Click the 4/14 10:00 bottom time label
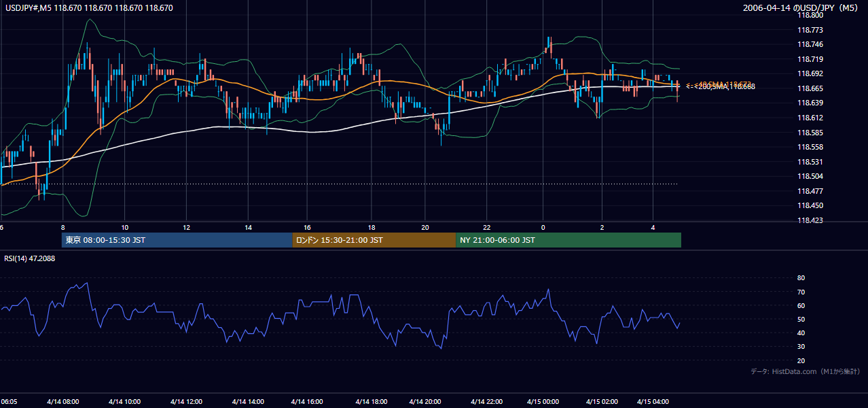The width and height of the screenshot is (868, 408). [x=124, y=402]
